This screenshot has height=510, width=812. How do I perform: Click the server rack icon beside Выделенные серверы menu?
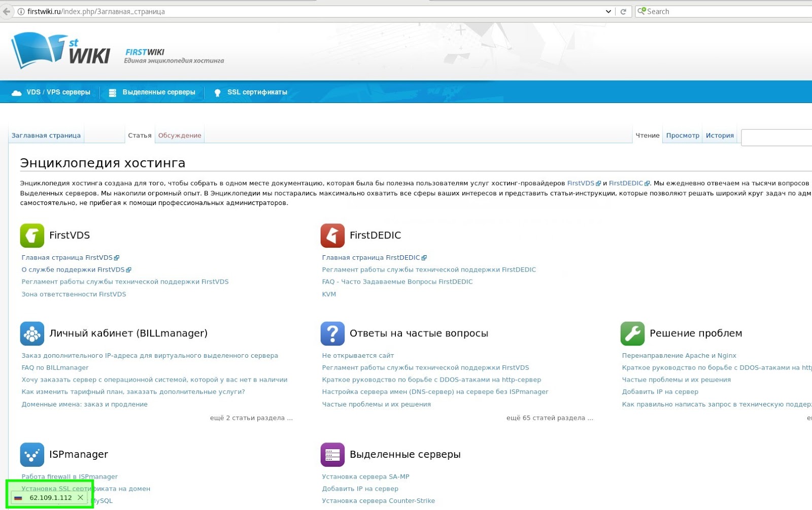click(113, 93)
